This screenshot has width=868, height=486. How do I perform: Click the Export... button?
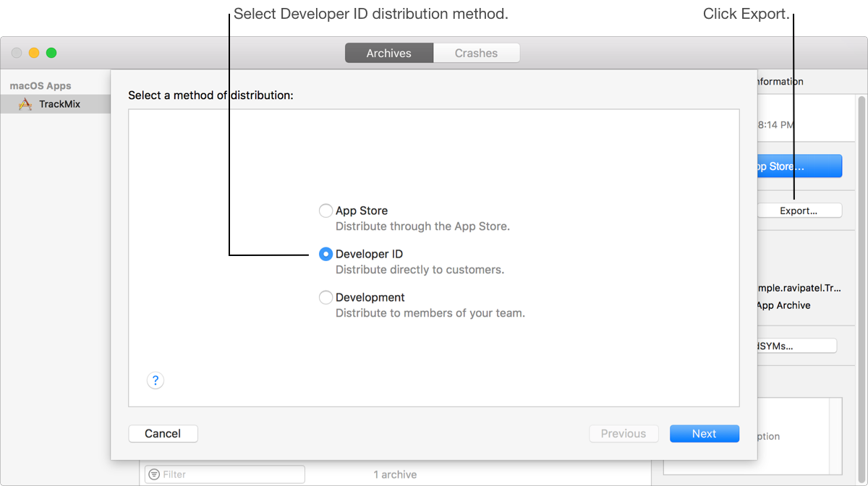(x=799, y=210)
